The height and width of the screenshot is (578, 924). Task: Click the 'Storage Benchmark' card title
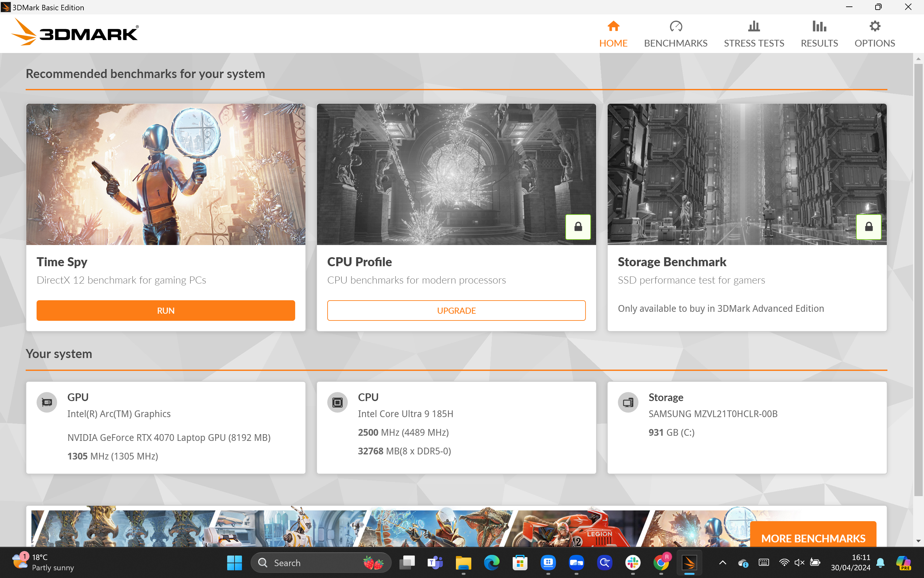[x=672, y=262]
